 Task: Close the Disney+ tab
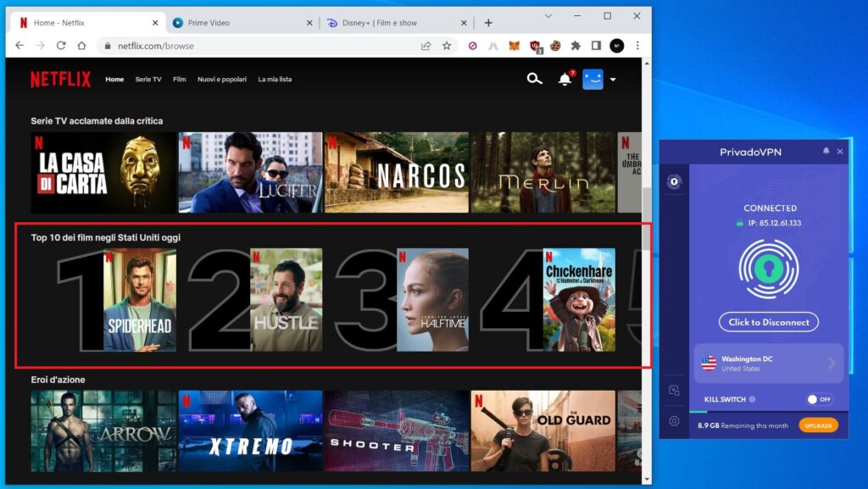(x=464, y=23)
